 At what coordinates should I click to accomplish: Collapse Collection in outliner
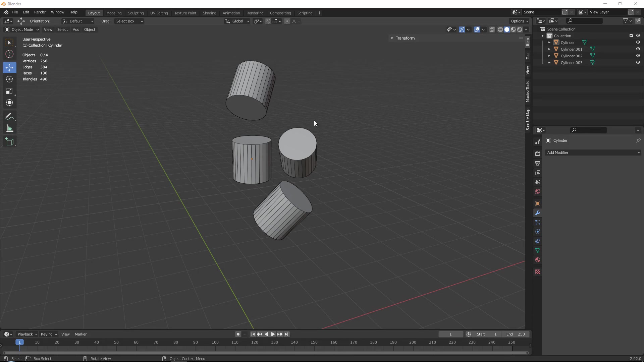[x=543, y=36]
